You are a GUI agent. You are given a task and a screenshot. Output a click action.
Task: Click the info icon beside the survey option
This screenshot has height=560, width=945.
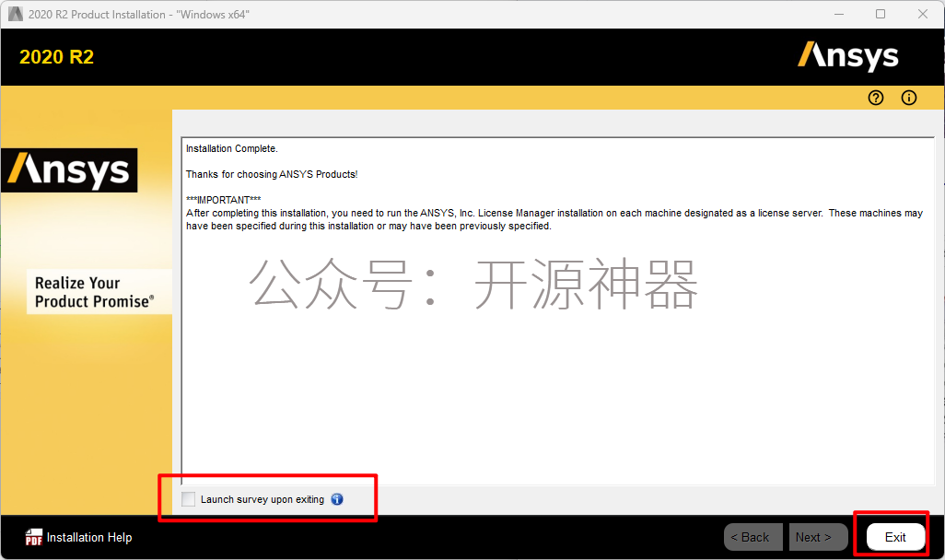point(337,499)
